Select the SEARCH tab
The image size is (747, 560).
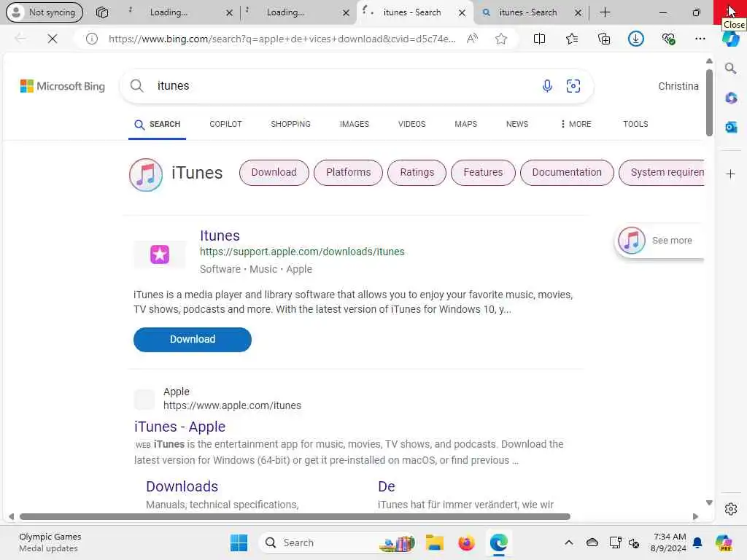tap(158, 124)
